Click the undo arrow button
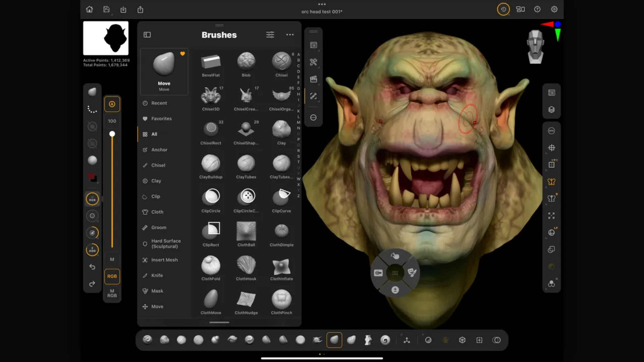 pyautogui.click(x=92, y=267)
